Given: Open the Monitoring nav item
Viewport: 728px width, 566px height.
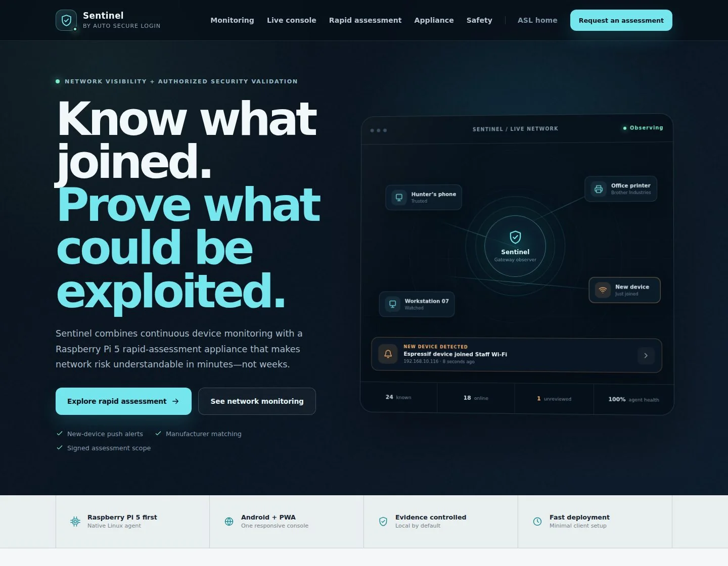Looking at the screenshot, I should (232, 20).
